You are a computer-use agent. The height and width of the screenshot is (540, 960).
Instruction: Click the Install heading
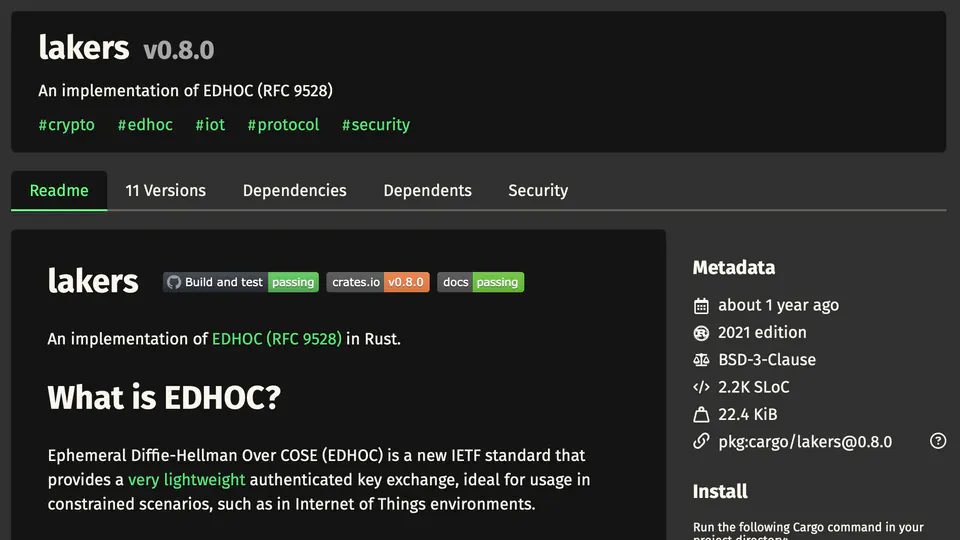coord(720,492)
